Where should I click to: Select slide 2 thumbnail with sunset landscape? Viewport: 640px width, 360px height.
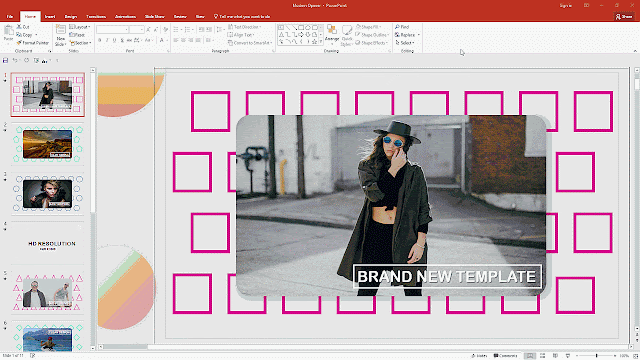[47, 144]
